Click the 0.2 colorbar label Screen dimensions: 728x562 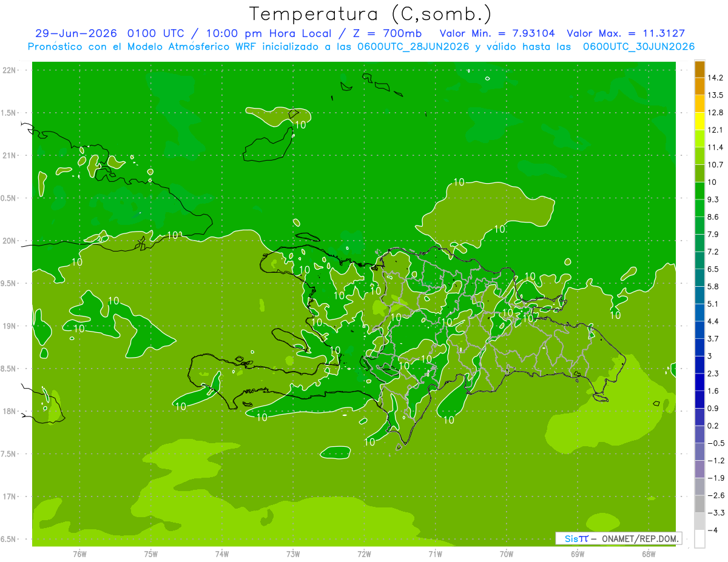pos(714,426)
